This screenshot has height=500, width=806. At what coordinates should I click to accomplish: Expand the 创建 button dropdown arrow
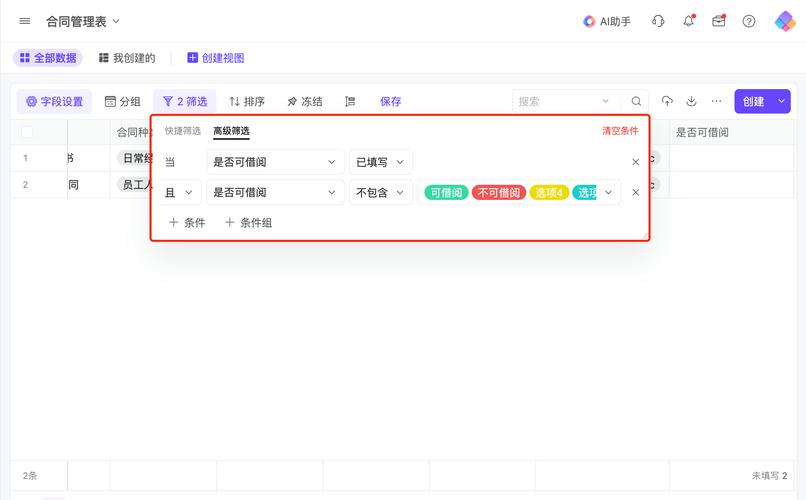(782, 101)
